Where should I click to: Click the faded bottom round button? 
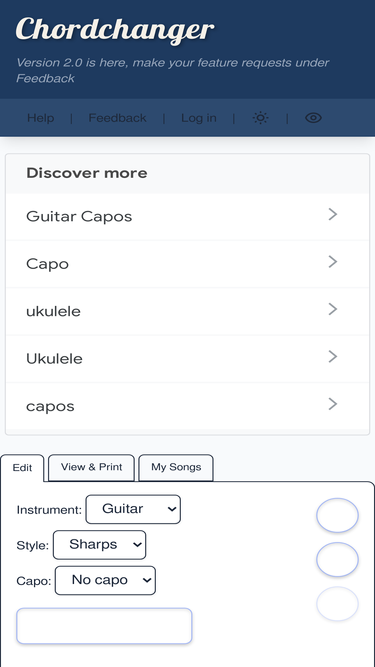[x=338, y=604]
